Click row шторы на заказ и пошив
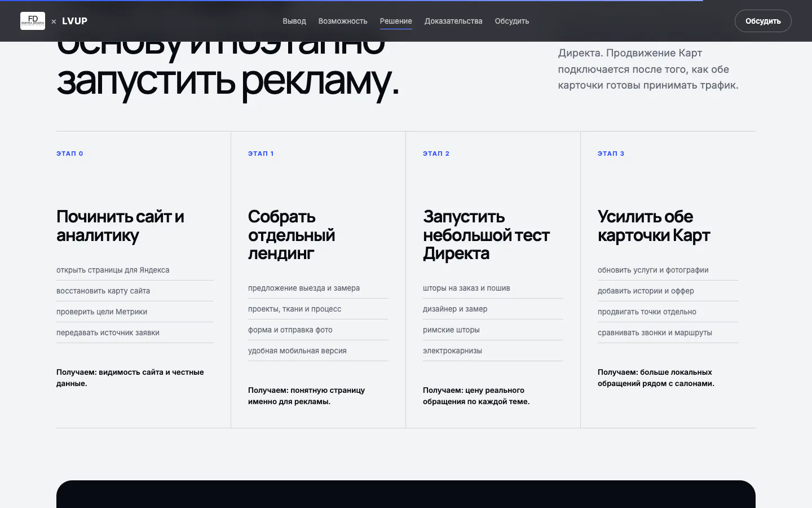Viewport: 812px width, 508px height. [x=493, y=288]
